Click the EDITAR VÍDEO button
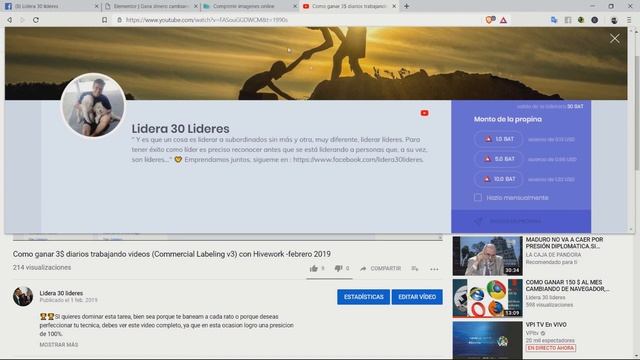This screenshot has width=640, height=360. 417,297
